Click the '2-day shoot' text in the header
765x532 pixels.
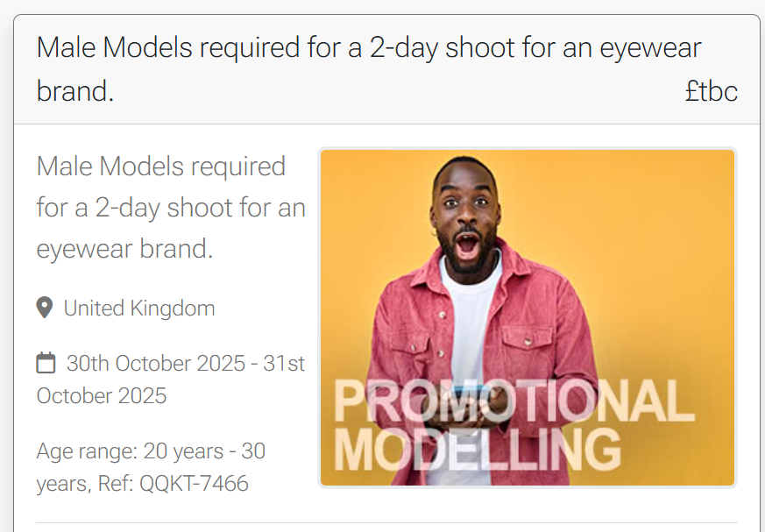pyautogui.click(x=442, y=48)
